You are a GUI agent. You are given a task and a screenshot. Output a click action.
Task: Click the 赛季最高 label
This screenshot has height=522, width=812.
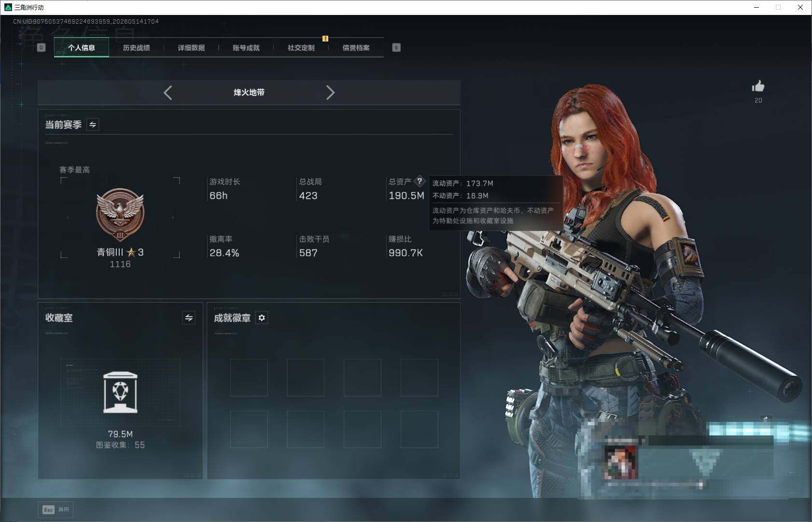click(x=74, y=170)
